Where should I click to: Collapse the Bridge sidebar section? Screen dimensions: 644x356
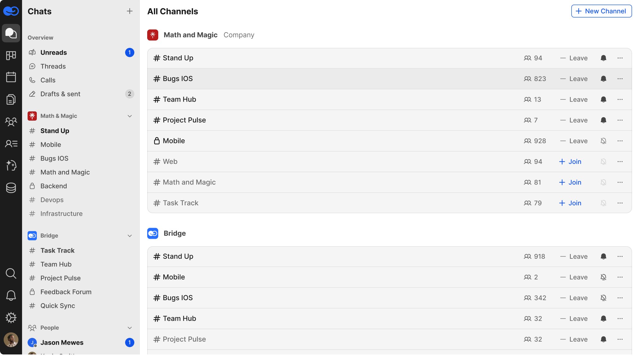[x=130, y=236]
